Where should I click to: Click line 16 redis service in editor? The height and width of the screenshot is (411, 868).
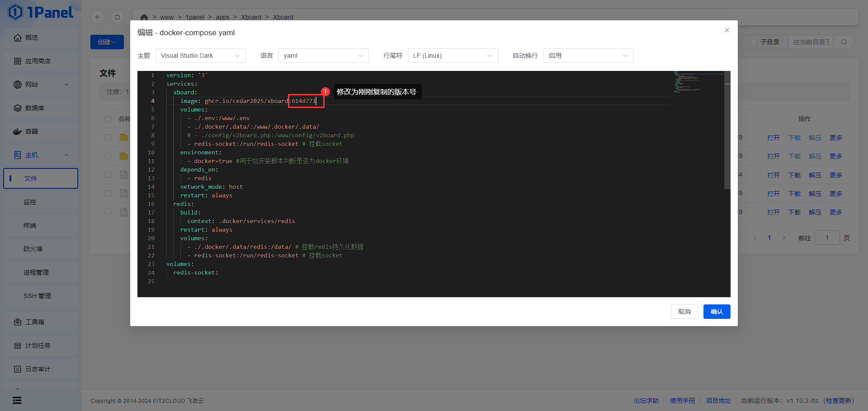pyautogui.click(x=183, y=204)
